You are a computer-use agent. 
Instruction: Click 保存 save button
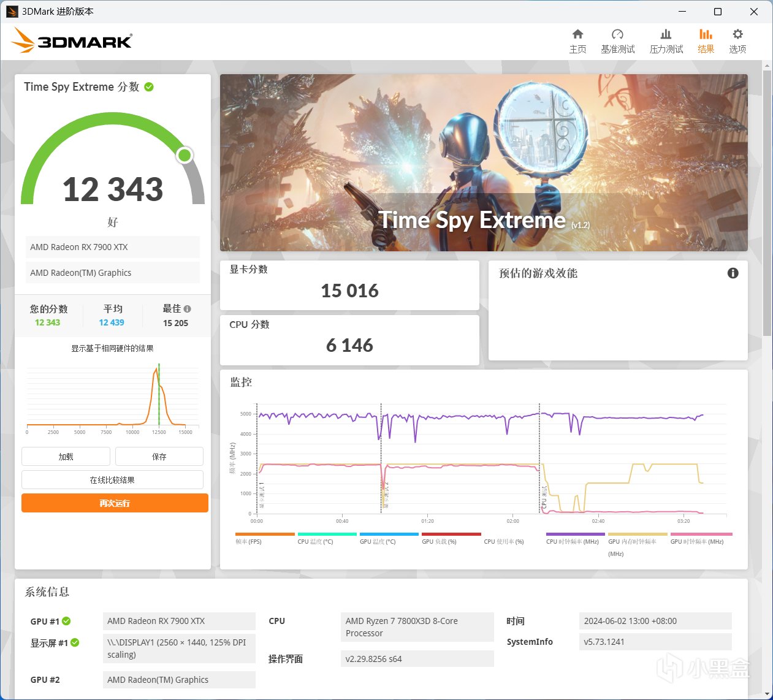pos(159,457)
